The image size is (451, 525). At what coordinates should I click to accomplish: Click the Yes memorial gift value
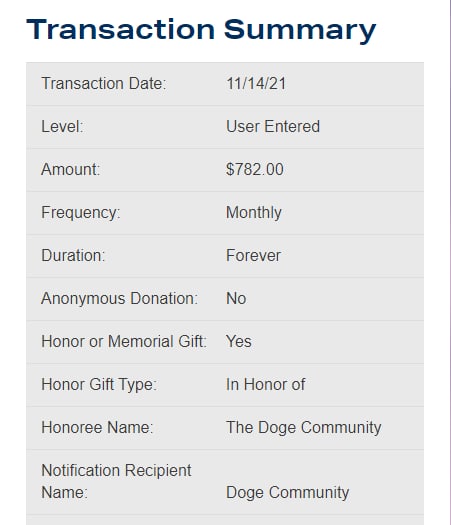239,342
